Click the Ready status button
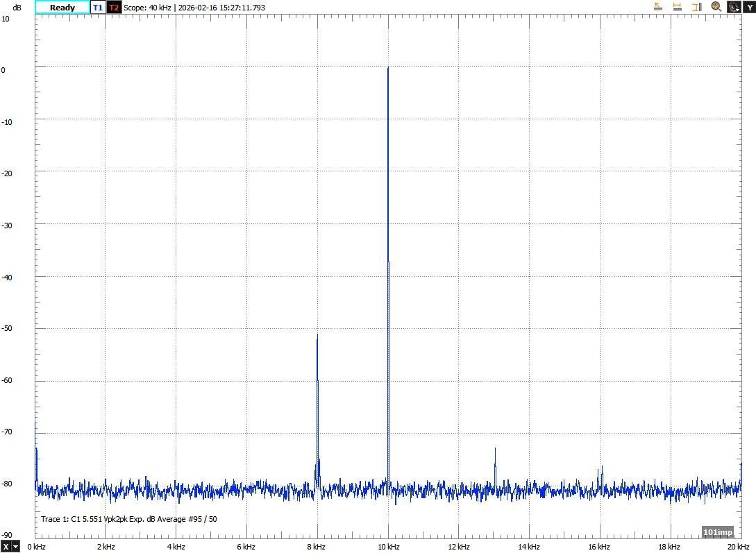Viewport: 756px width, 553px height. pos(62,8)
